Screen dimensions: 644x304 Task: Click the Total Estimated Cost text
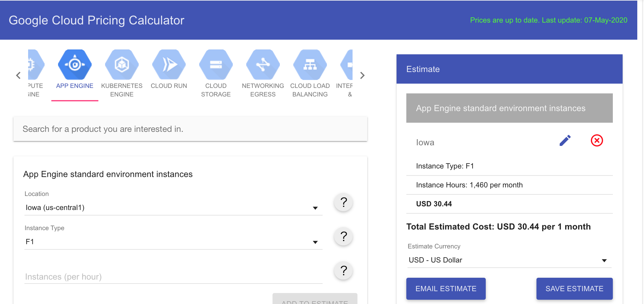499,227
